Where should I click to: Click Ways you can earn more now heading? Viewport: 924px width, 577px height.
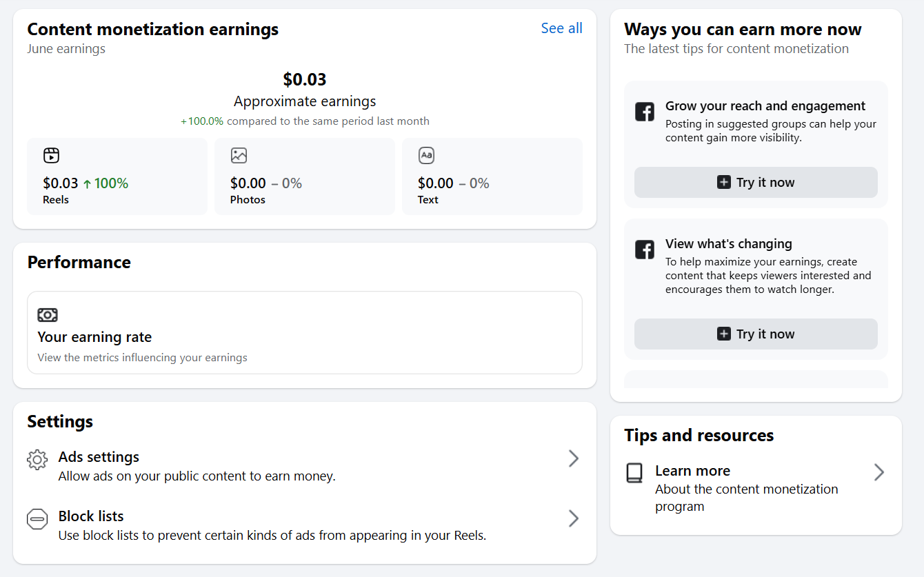pos(743,29)
